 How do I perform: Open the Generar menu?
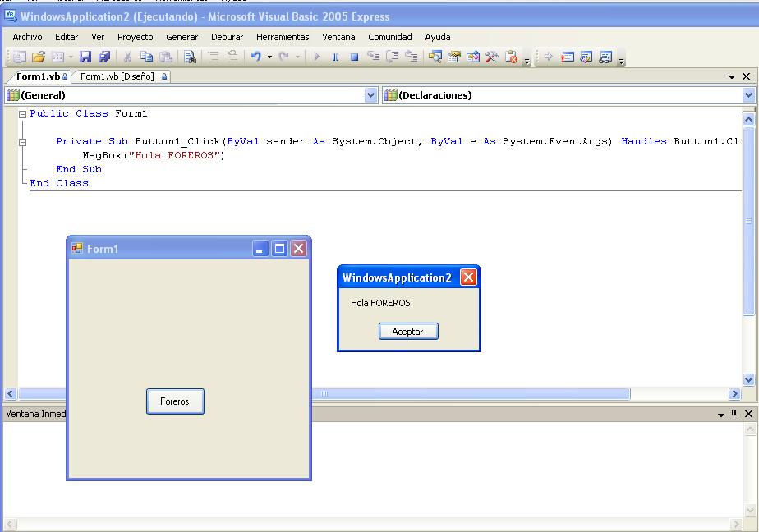pos(182,37)
